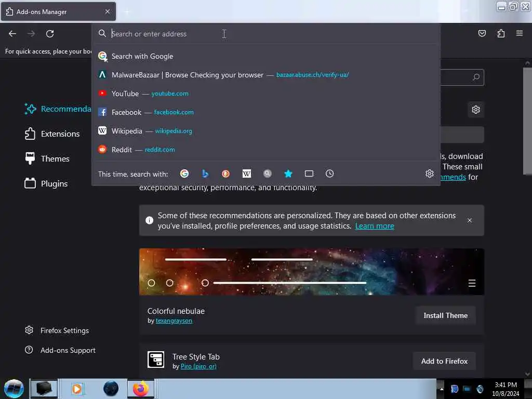Open Firefox Settings in sidebar

[57, 330]
